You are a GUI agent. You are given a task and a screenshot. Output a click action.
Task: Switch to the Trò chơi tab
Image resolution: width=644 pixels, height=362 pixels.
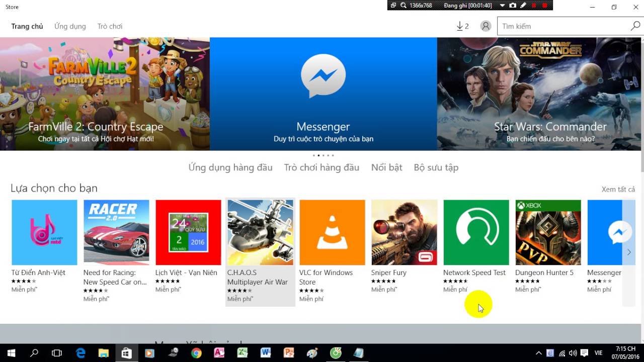pyautogui.click(x=110, y=26)
